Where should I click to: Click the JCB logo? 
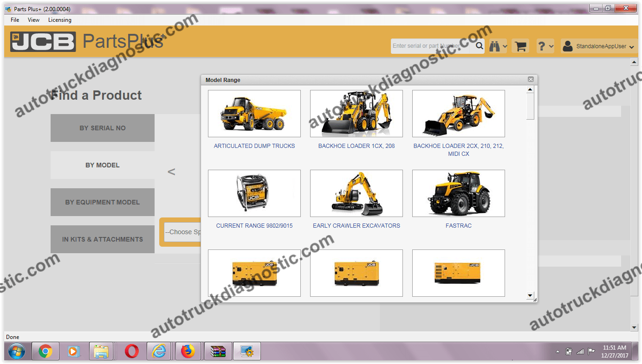tap(42, 41)
